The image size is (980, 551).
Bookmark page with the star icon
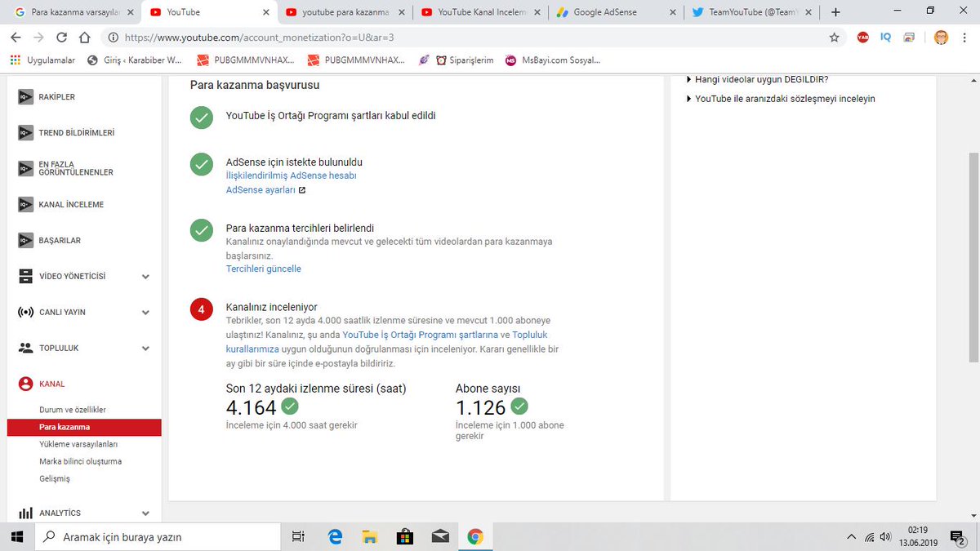834,38
